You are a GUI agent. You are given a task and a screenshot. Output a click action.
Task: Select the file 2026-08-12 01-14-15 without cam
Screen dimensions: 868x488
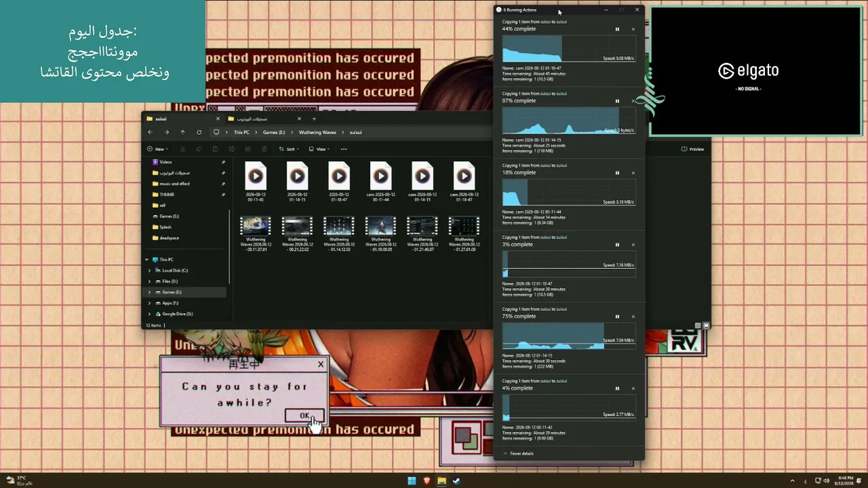(x=297, y=181)
